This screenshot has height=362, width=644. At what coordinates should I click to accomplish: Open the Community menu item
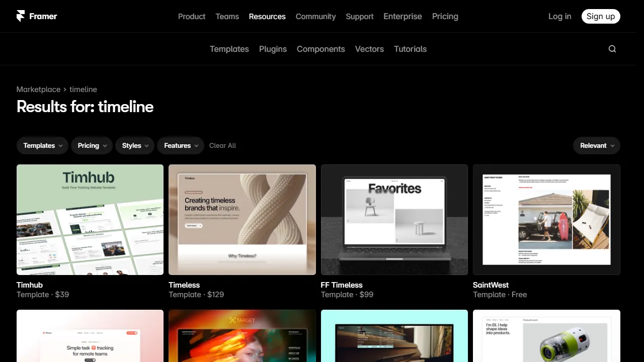tap(315, 16)
